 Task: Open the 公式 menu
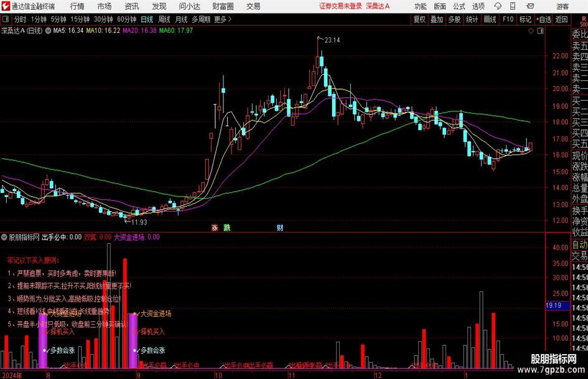pyautogui.click(x=459, y=6)
